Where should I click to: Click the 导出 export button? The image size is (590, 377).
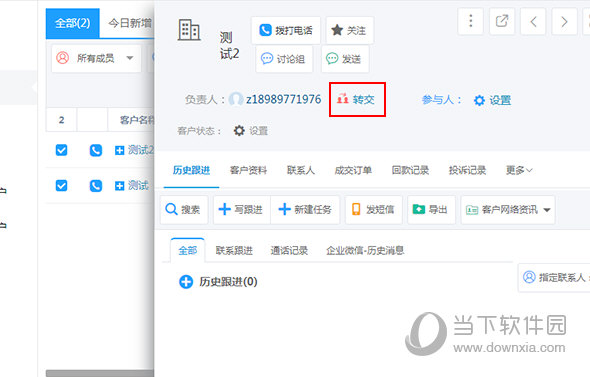tap(431, 209)
